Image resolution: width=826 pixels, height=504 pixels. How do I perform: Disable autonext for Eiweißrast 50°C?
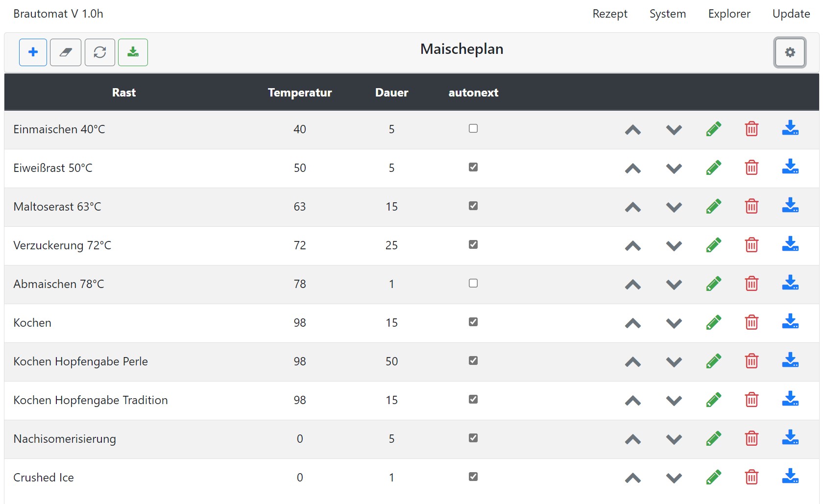[x=473, y=167]
